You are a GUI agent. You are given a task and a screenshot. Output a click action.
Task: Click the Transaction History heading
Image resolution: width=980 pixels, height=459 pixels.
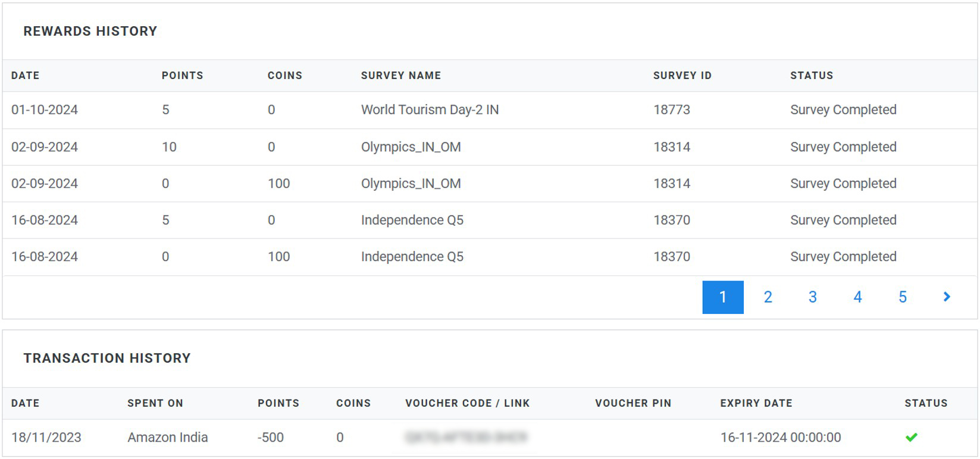point(107,358)
